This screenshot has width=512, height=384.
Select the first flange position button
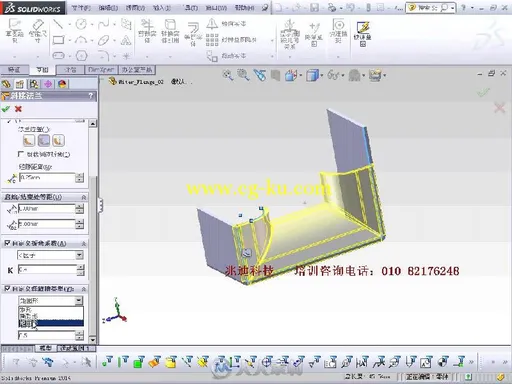pyautogui.click(x=29, y=140)
